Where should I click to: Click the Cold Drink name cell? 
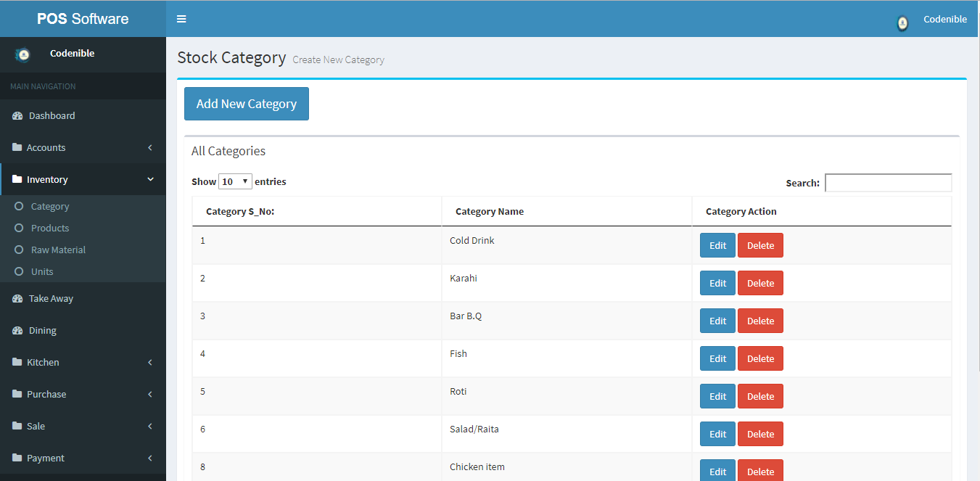pyautogui.click(x=567, y=245)
